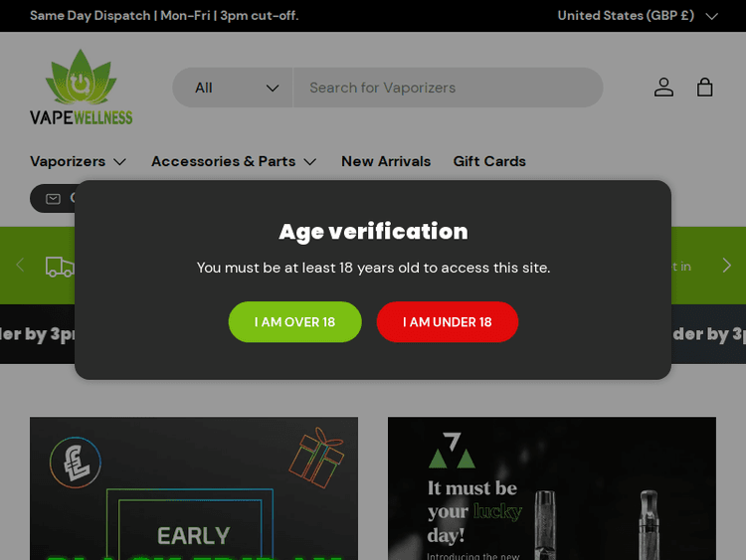Click the envelope email icon

click(54, 198)
